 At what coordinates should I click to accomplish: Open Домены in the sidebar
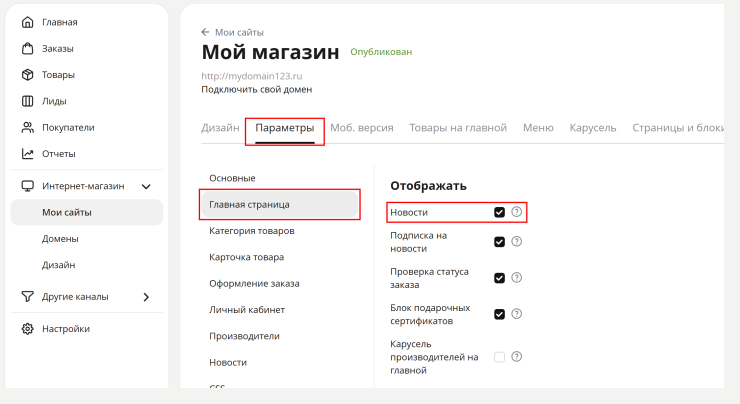60,239
